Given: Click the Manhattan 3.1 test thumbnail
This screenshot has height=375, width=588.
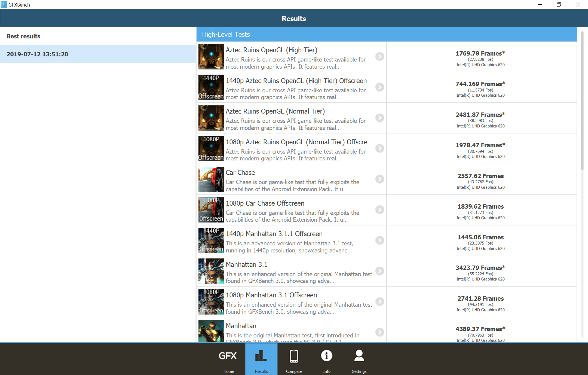Looking at the screenshot, I should point(211,271).
